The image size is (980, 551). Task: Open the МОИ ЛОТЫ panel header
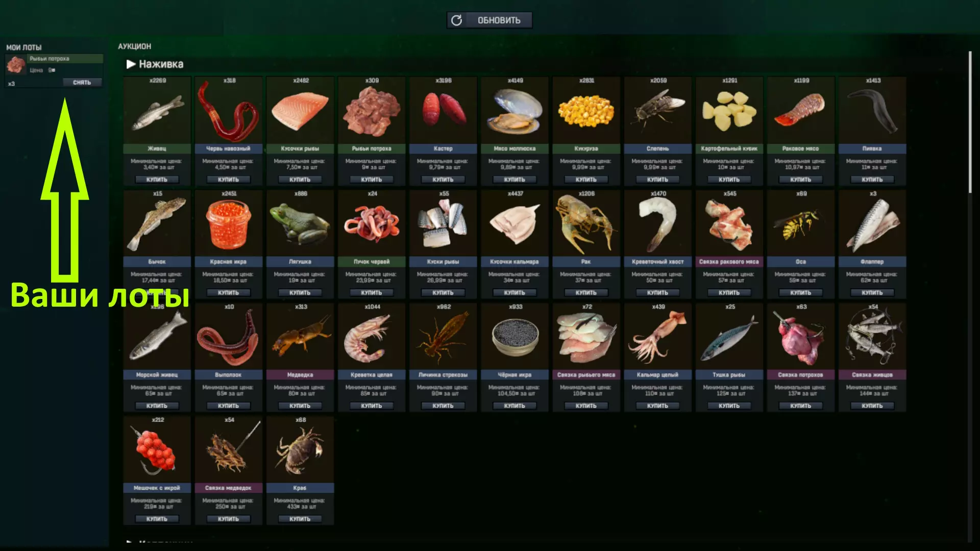coord(24,47)
